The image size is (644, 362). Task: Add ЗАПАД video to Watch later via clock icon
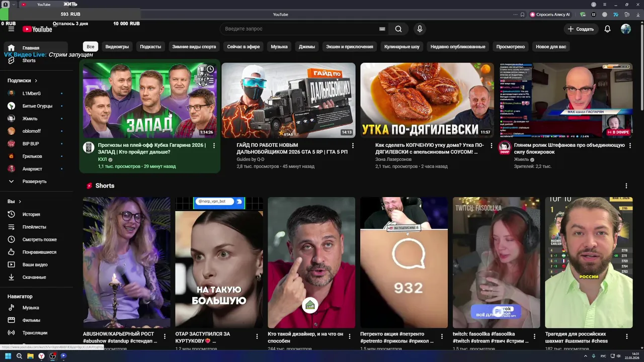point(210,69)
